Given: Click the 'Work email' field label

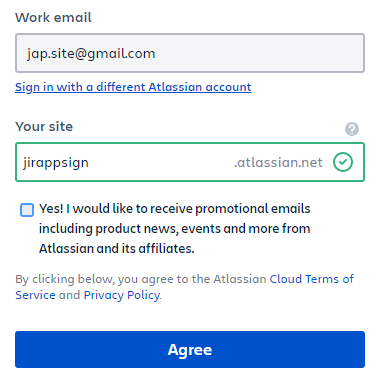Looking at the screenshot, I should [53, 17].
